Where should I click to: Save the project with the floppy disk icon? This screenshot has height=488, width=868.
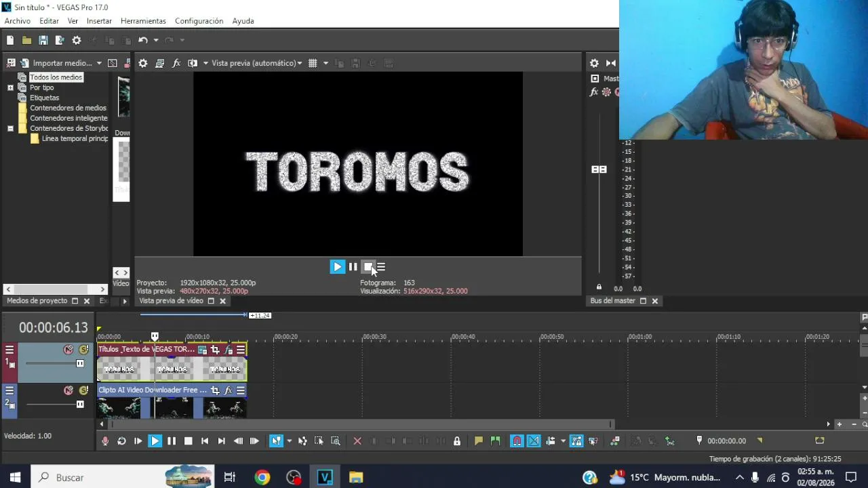coord(43,41)
